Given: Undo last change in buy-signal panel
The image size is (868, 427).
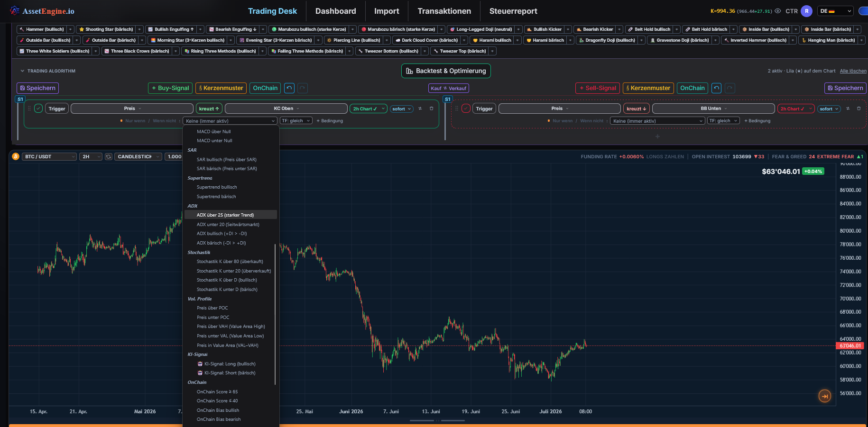Looking at the screenshot, I should [289, 88].
